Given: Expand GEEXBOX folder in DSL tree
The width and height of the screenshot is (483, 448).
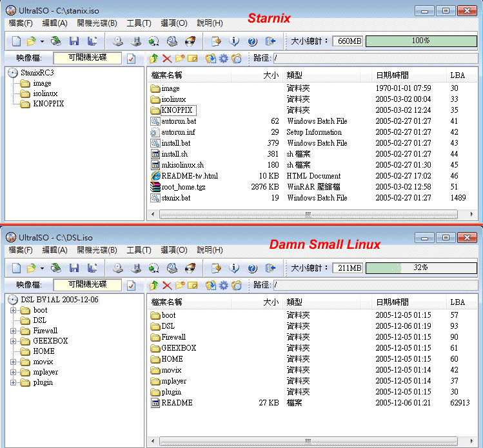Looking at the screenshot, I should [13, 341].
